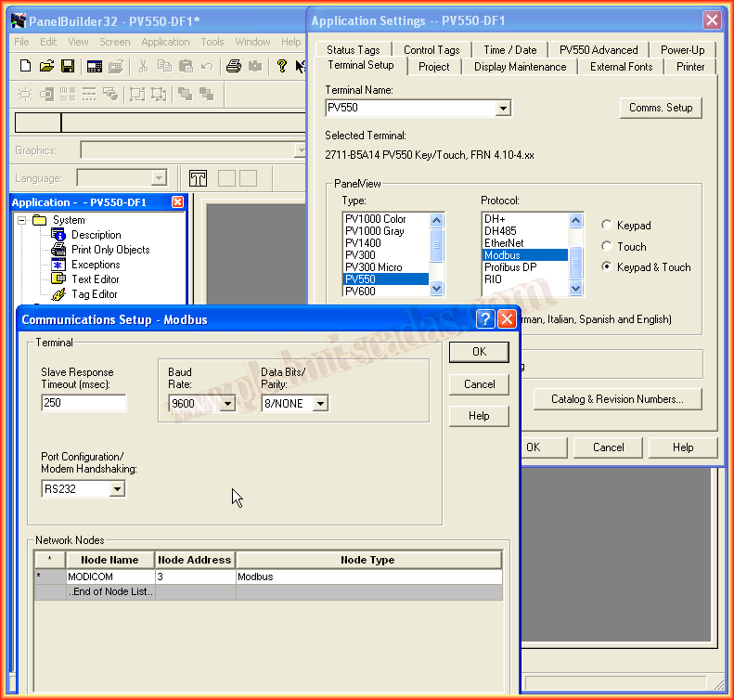This screenshot has width=734, height=700.
Task: Select the Touch radio button
Action: click(607, 247)
